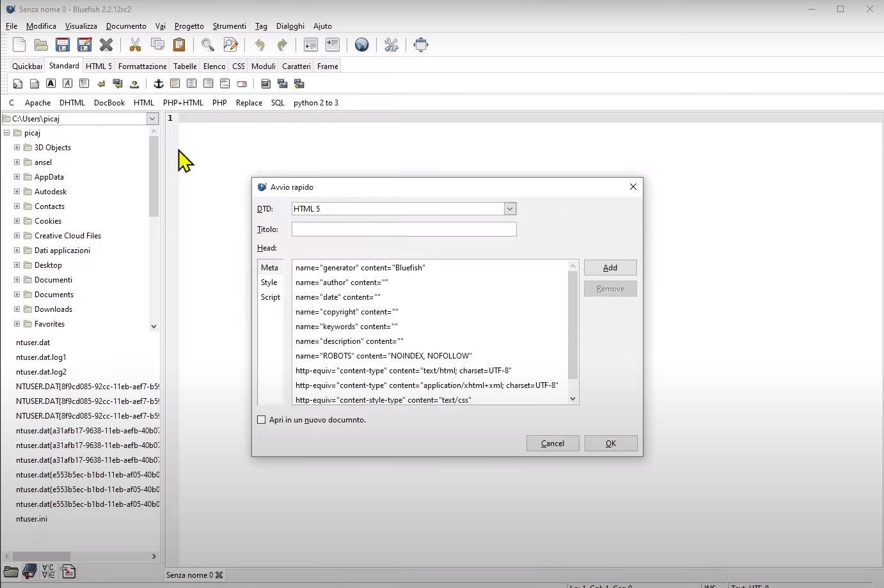The height and width of the screenshot is (588, 884).
Task: Expand the Downloads folder node
Action: tap(17, 309)
